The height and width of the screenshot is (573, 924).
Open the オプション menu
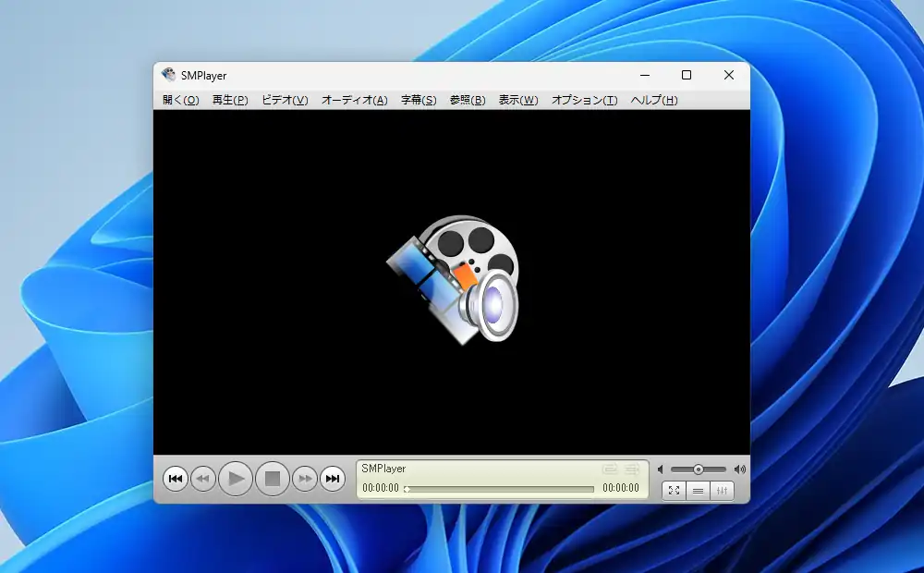coord(583,100)
